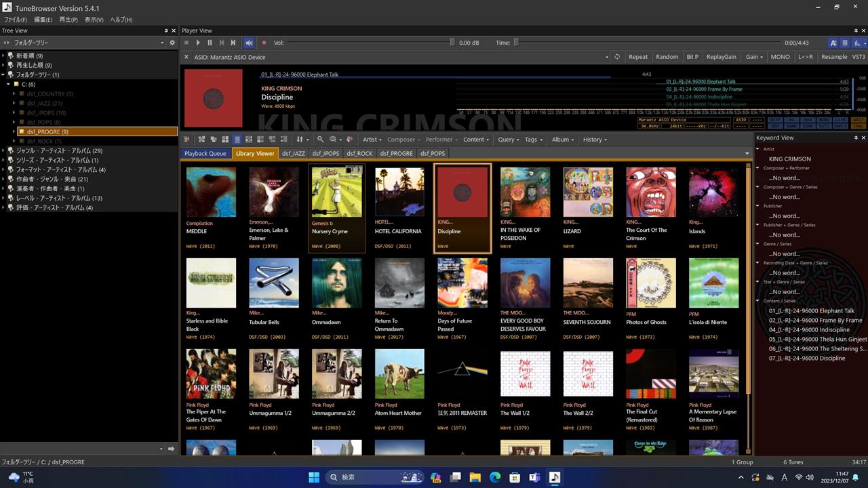Toggle the speaker mute icon
The image size is (868, 488).
click(x=249, y=43)
